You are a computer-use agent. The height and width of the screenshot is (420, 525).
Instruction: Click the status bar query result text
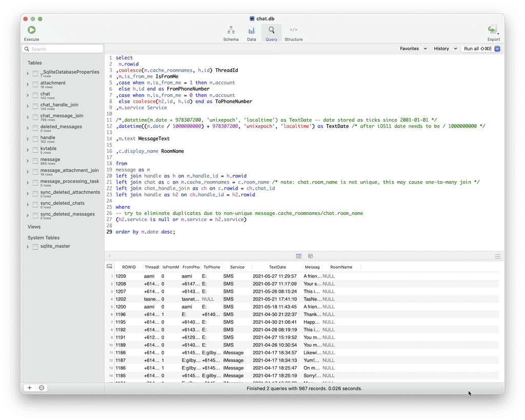point(305,389)
